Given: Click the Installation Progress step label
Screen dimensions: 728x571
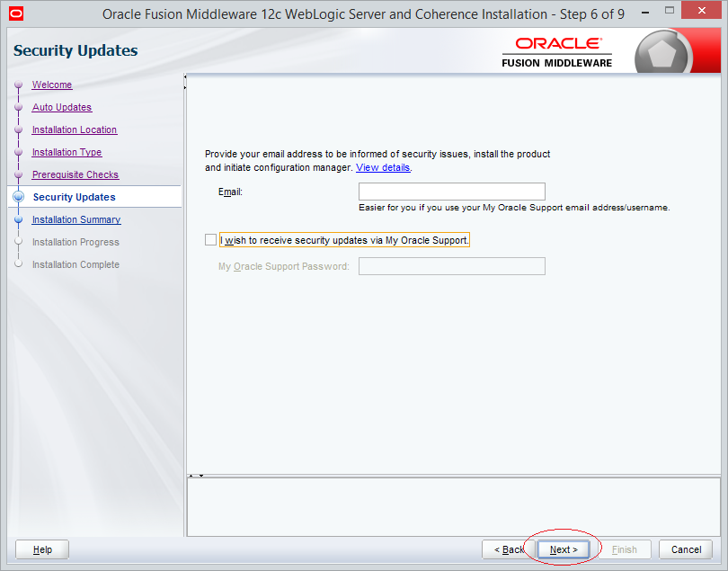Looking at the screenshot, I should tap(75, 242).
